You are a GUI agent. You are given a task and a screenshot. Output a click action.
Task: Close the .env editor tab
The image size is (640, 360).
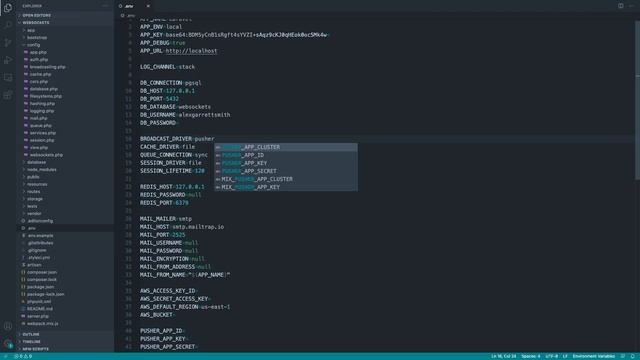click(148, 6)
